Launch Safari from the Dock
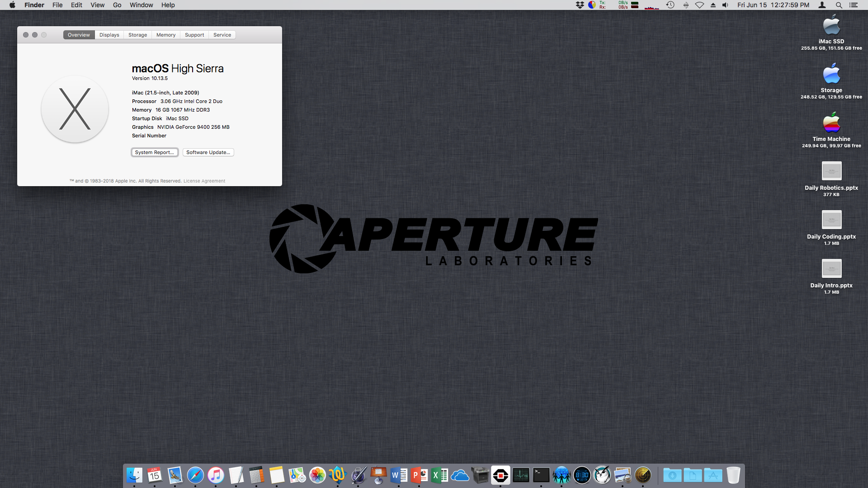 (195, 475)
